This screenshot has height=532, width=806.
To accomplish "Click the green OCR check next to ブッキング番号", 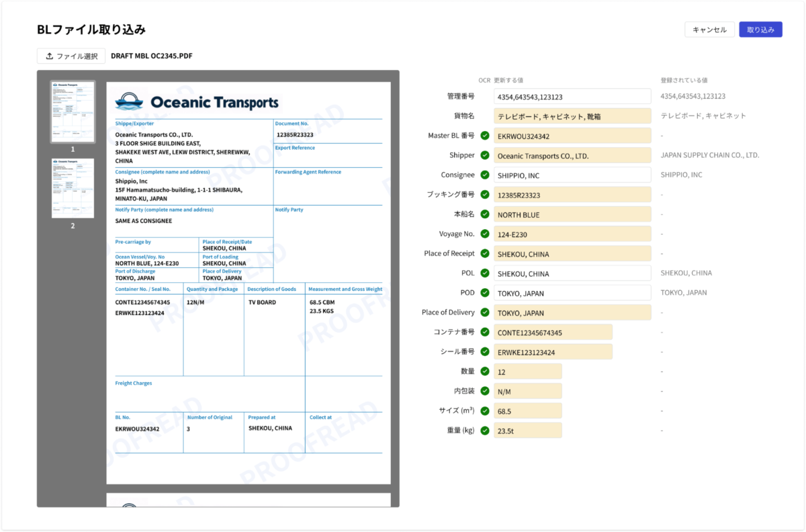I will pos(484,195).
